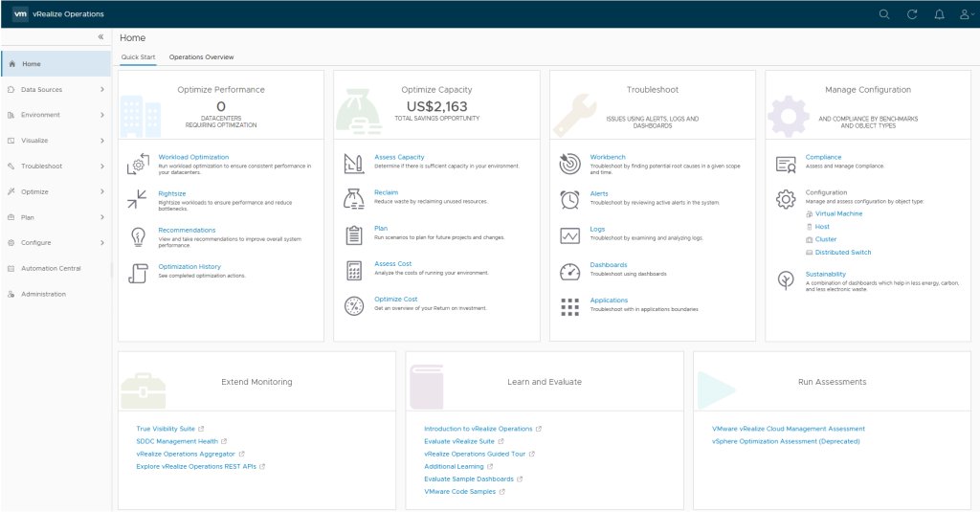Open the Assess Capacity link
This screenshot has width=980, height=512.
(399, 157)
